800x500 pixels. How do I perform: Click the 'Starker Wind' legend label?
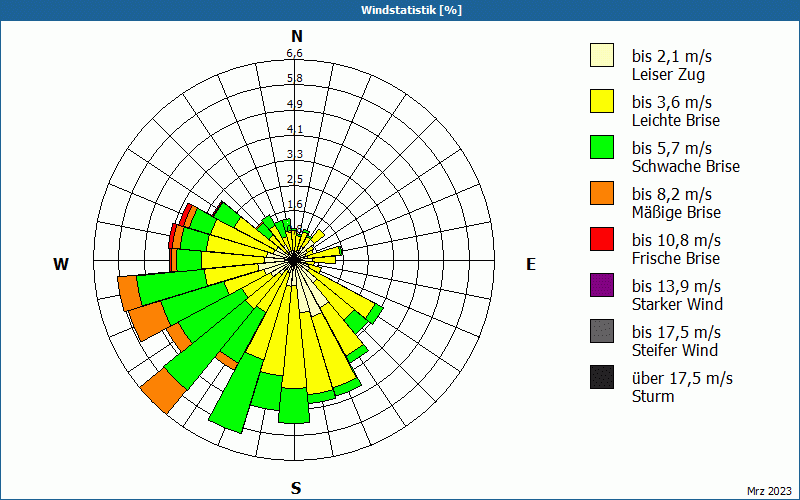tap(678, 304)
